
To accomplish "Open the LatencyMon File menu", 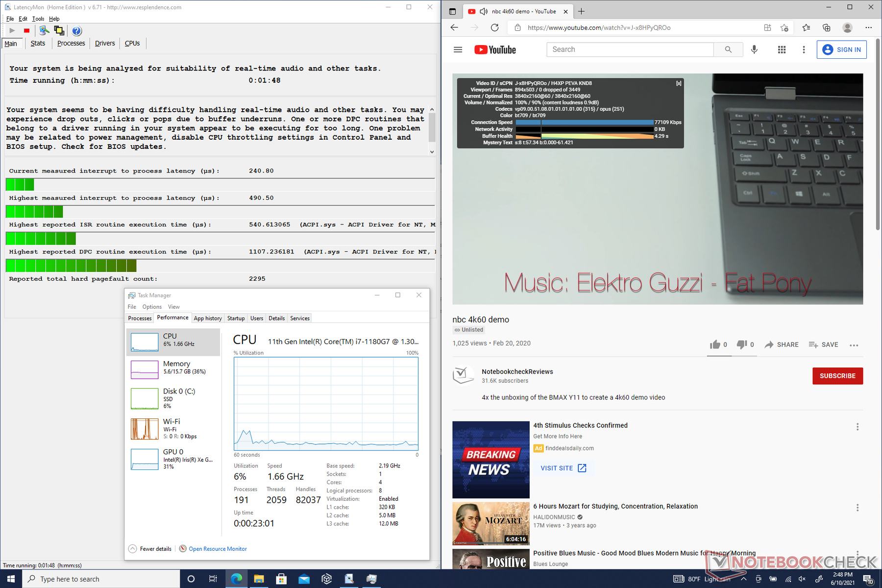I will point(10,19).
